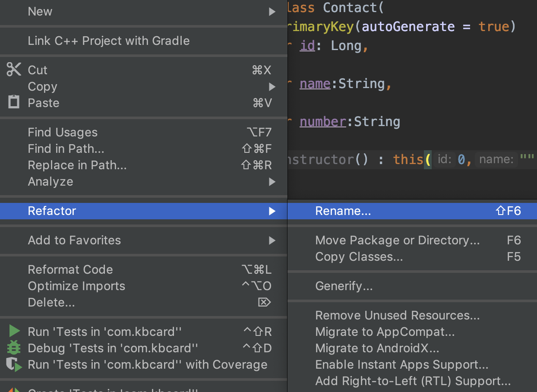Select Move Package or Directory...
The image size is (537, 392).
tap(397, 240)
